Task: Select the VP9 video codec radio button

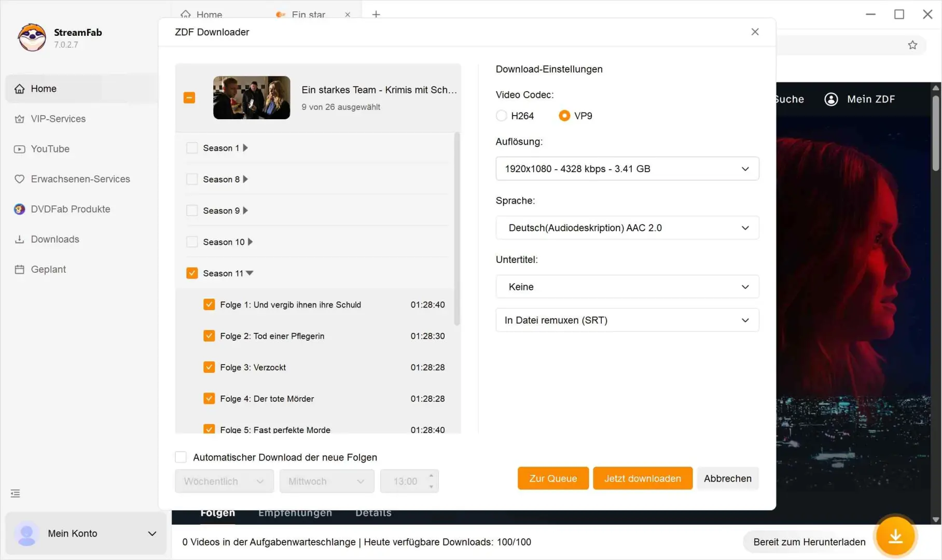Action: tap(564, 116)
